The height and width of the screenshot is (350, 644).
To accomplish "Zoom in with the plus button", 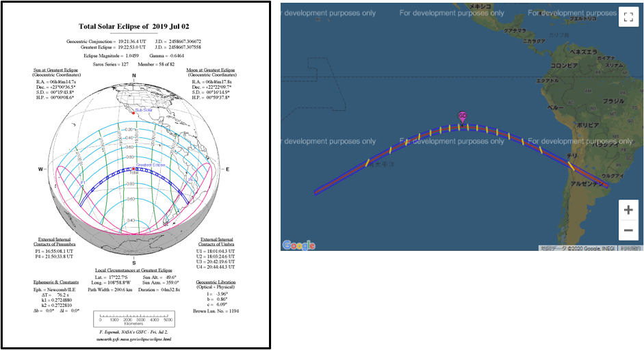I will coord(628,210).
